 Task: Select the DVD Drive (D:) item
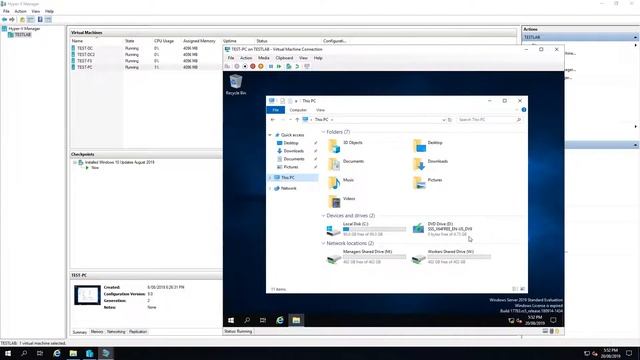point(442,229)
